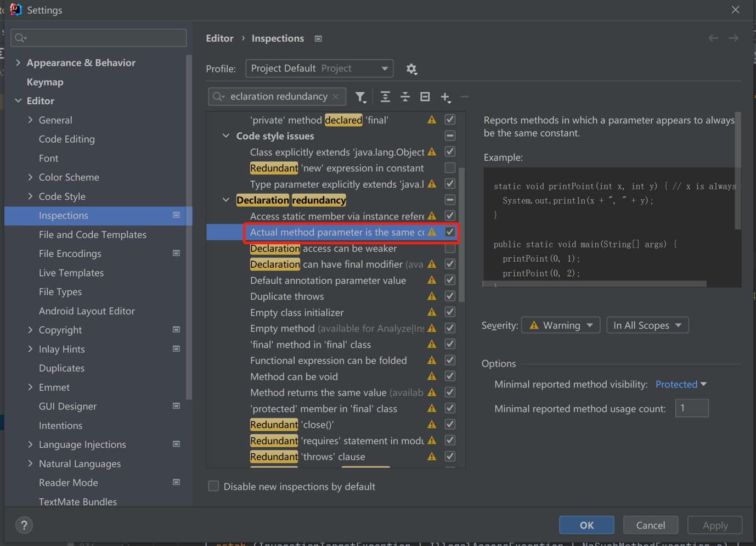This screenshot has height=546, width=756.
Task: Select 'File and Code Templates' in sidebar
Action: coord(92,234)
